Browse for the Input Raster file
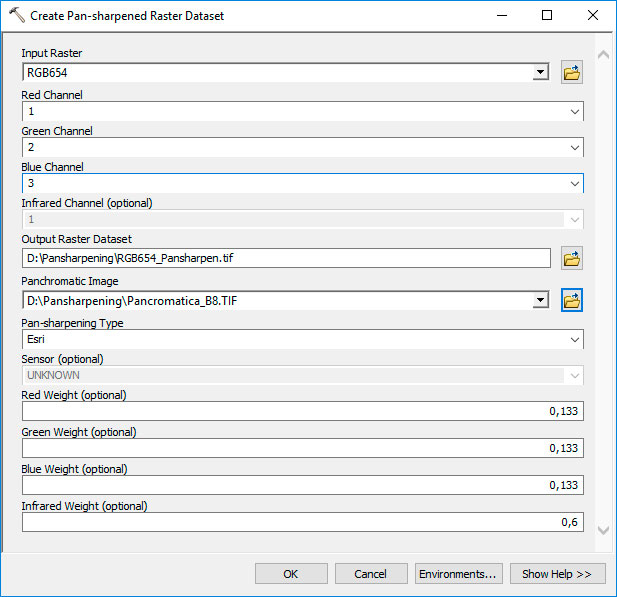Viewport: 617px width, 597px height. [x=571, y=72]
